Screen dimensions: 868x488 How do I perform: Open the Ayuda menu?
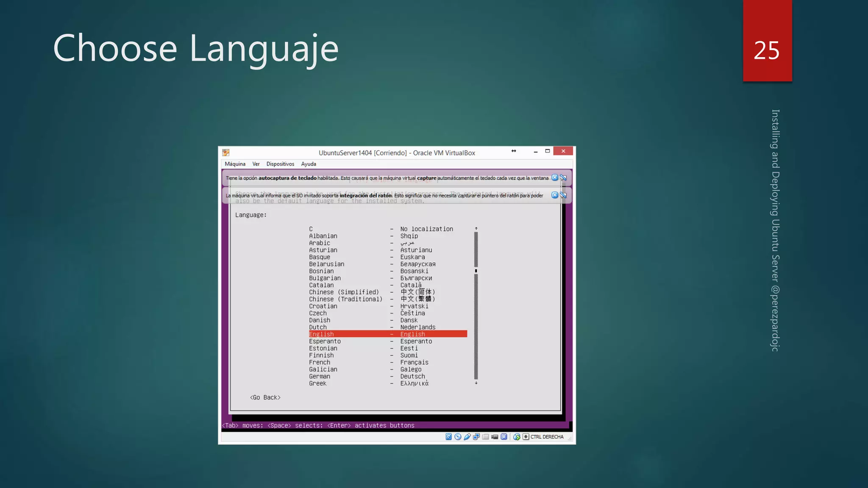pos(309,164)
